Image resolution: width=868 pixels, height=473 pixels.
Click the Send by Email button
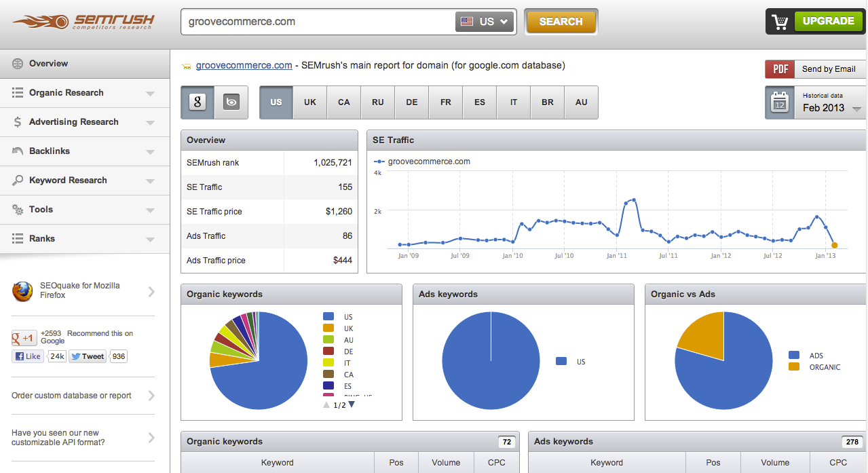pyautogui.click(x=829, y=69)
